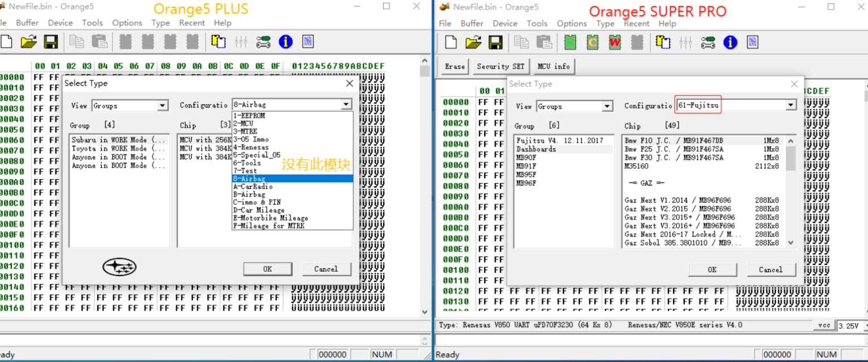
Task: Open file with folder icon in Orange5 PLUS
Action: click(x=28, y=42)
